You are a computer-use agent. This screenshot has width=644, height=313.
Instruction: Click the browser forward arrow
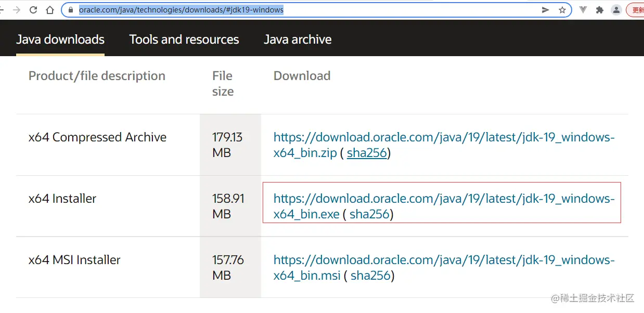pyautogui.click(x=16, y=10)
